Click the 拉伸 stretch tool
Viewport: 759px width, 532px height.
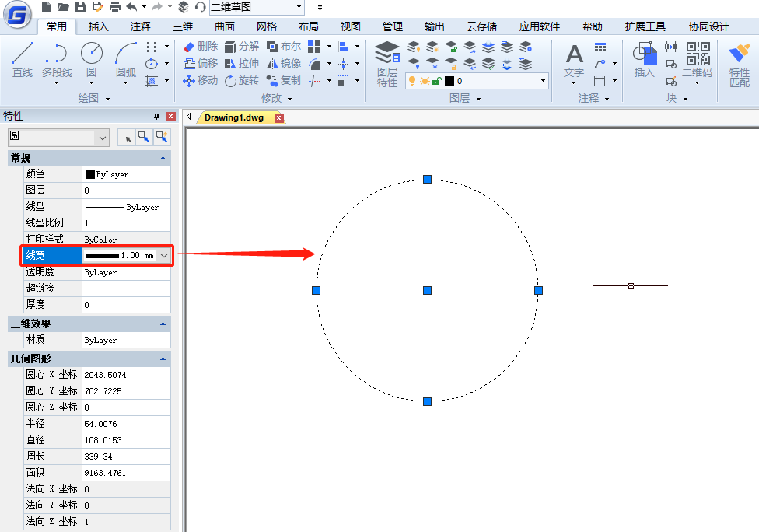point(242,64)
